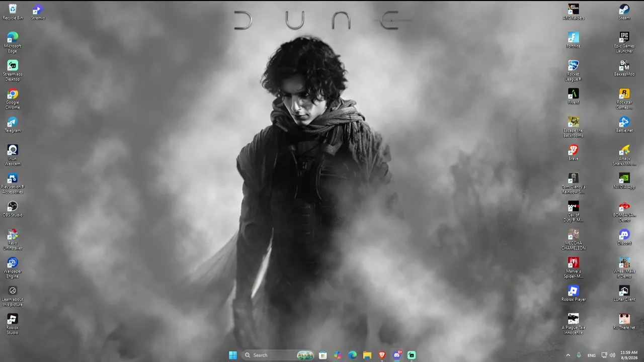Select the Iriun Webcam shortcut
644x362 pixels.
[x=13, y=155]
